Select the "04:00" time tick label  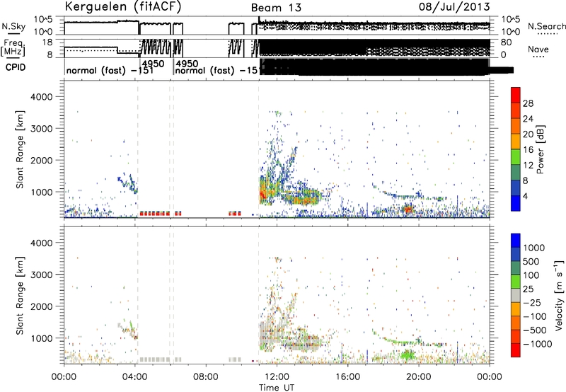click(134, 377)
